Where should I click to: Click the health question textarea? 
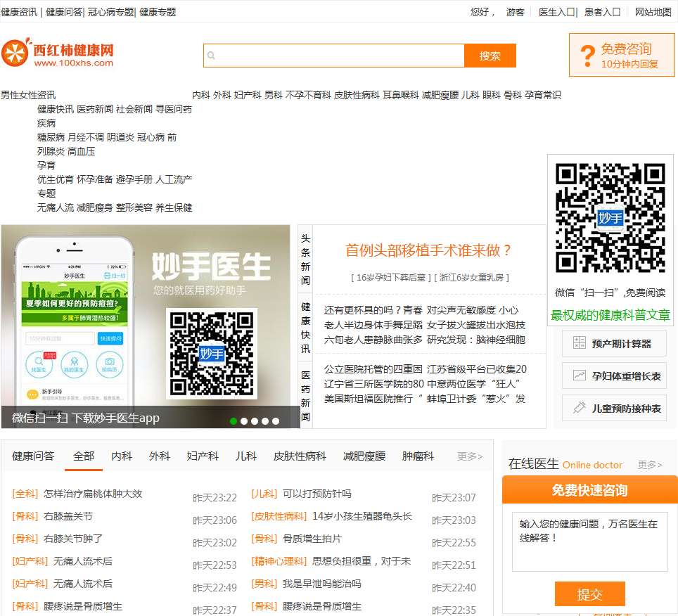pos(590,541)
